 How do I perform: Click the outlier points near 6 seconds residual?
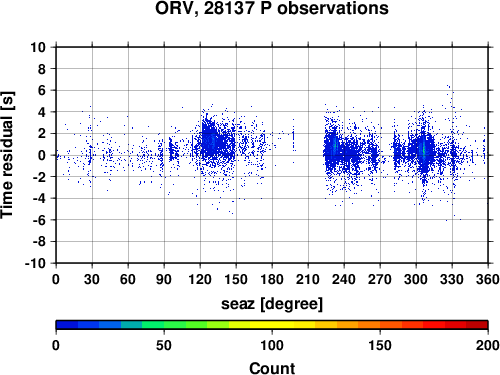(448, 87)
